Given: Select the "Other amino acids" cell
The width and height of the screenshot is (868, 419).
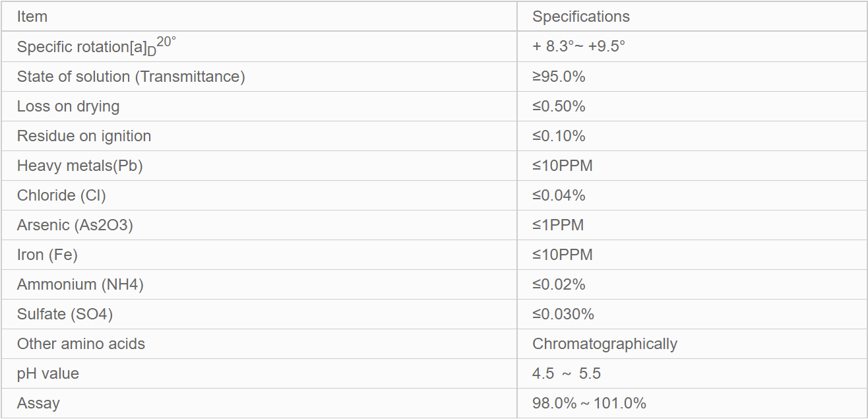Looking at the screenshot, I should (x=81, y=344).
